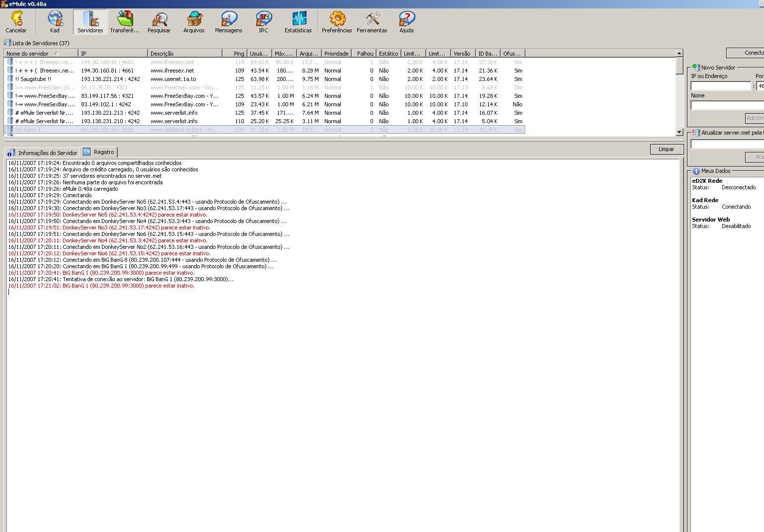Screen dimensions: 764x532
Task: Click the Novo Servidor panel icon
Action: click(x=696, y=67)
